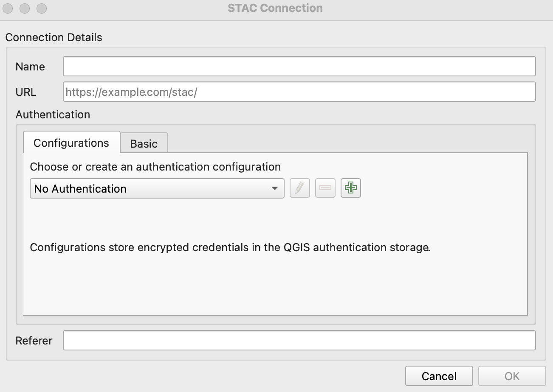The height and width of the screenshot is (392, 553).
Task: Open the No Authentication combo box
Action: pyautogui.click(x=157, y=188)
